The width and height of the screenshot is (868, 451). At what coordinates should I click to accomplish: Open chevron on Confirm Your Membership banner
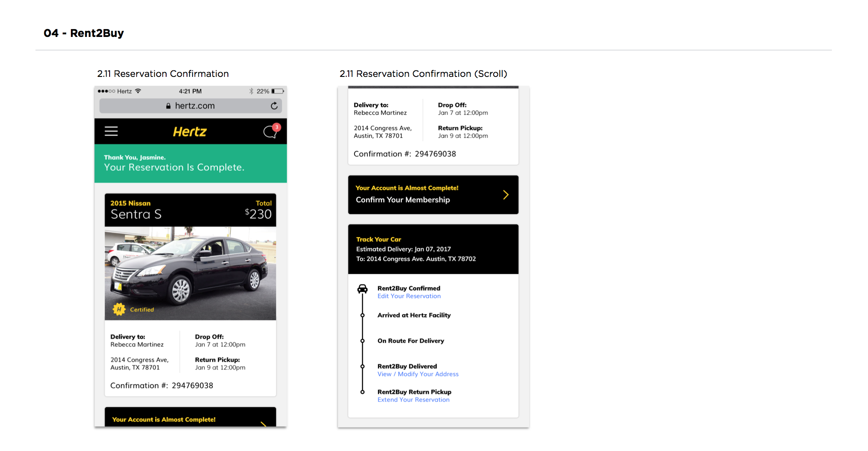point(506,195)
